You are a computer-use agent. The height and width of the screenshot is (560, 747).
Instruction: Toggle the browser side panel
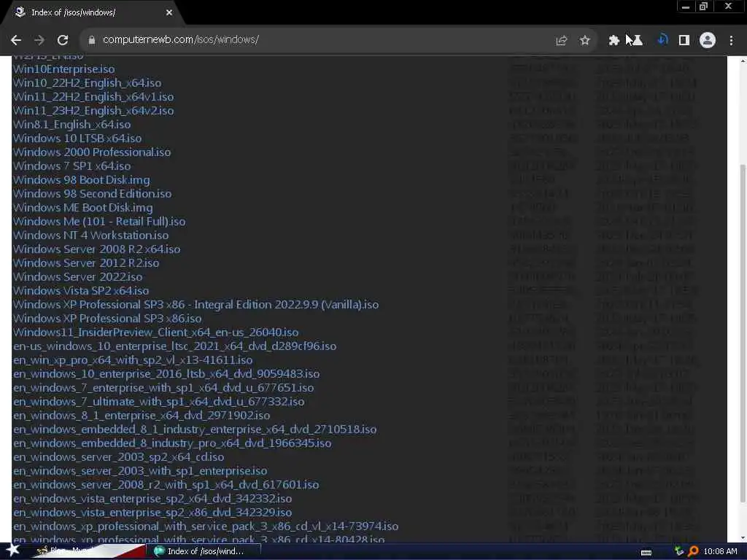684,41
